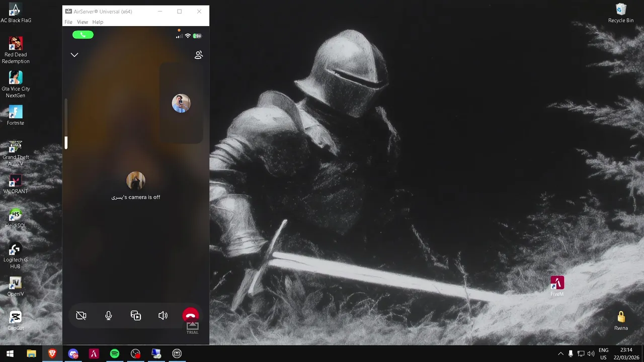This screenshot has height=362, width=644.
Task: Open the volume control in tray
Action: (591, 354)
